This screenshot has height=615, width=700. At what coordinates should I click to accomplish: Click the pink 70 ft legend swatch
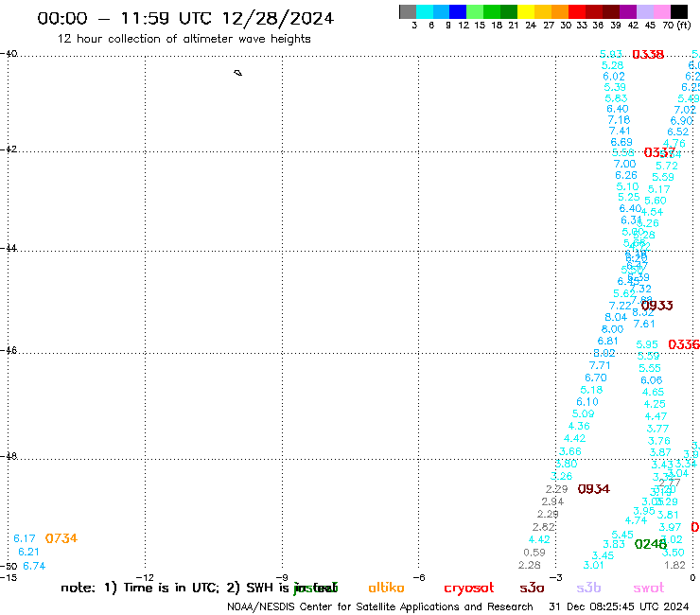pos(661,11)
